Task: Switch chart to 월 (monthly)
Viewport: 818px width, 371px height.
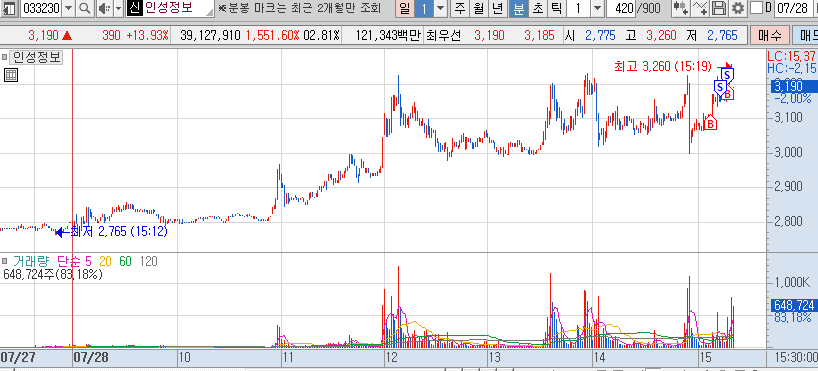Action: pyautogui.click(x=478, y=8)
